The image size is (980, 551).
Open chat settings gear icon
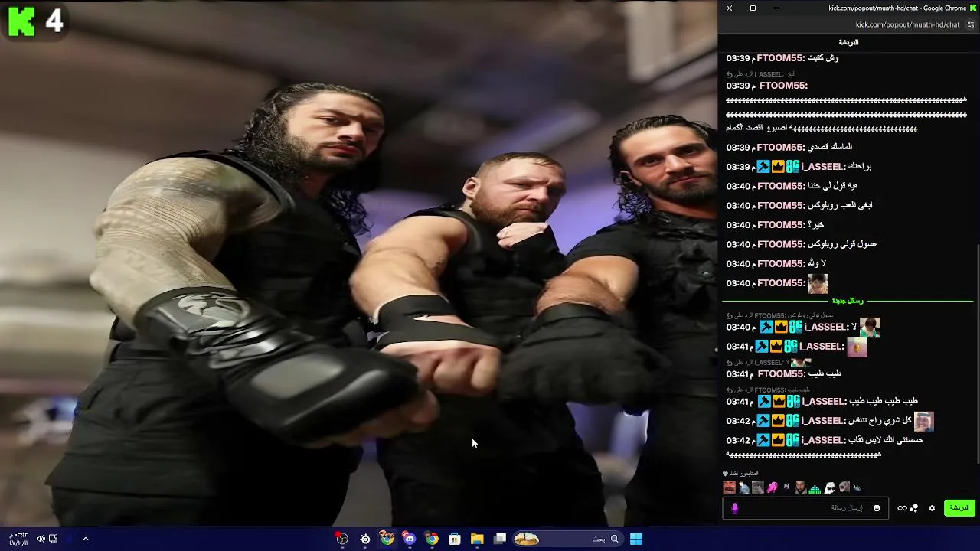click(x=932, y=508)
